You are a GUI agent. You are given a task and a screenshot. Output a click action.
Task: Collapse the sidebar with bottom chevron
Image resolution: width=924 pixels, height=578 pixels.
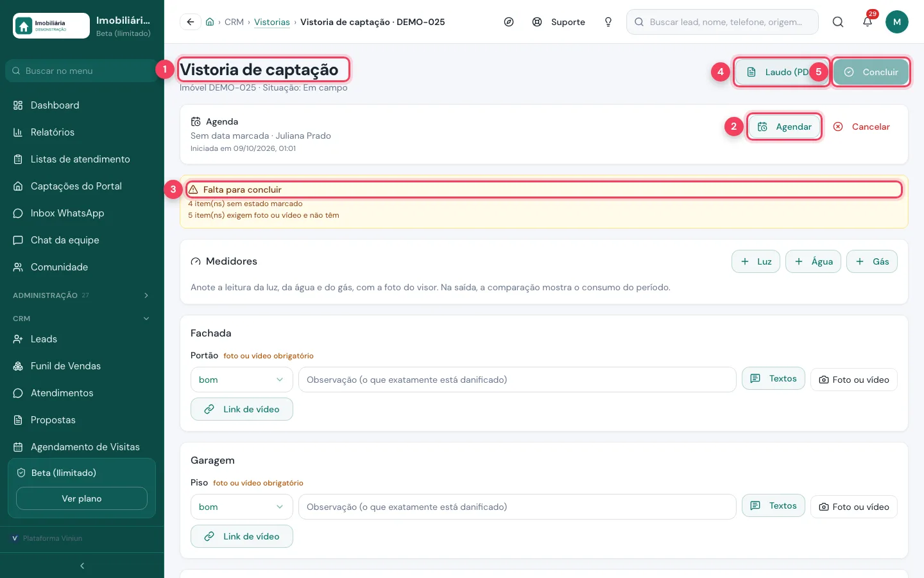click(x=82, y=566)
